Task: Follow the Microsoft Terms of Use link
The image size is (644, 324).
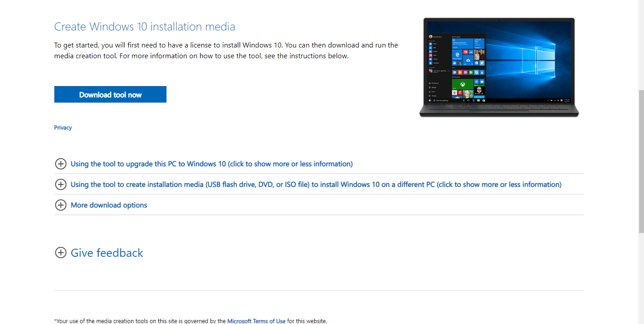Action: point(256,321)
